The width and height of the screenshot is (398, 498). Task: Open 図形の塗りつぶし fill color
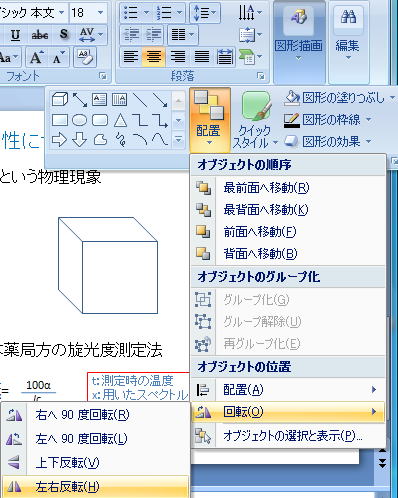click(x=339, y=98)
